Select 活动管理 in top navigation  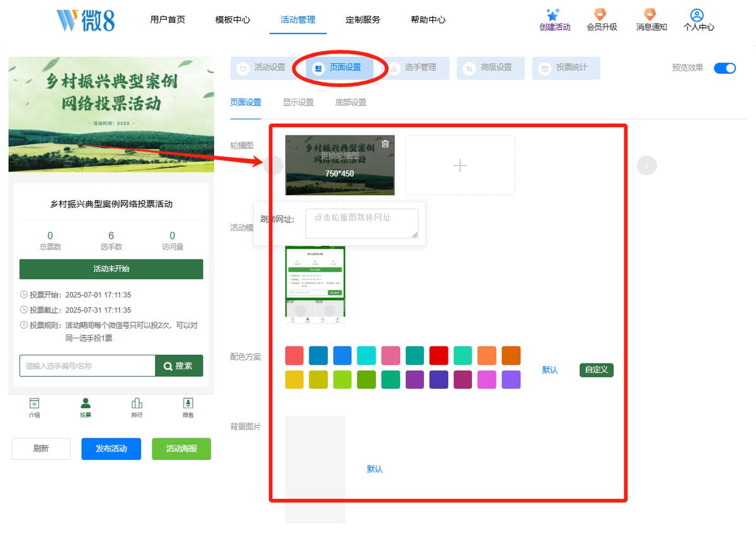(298, 20)
